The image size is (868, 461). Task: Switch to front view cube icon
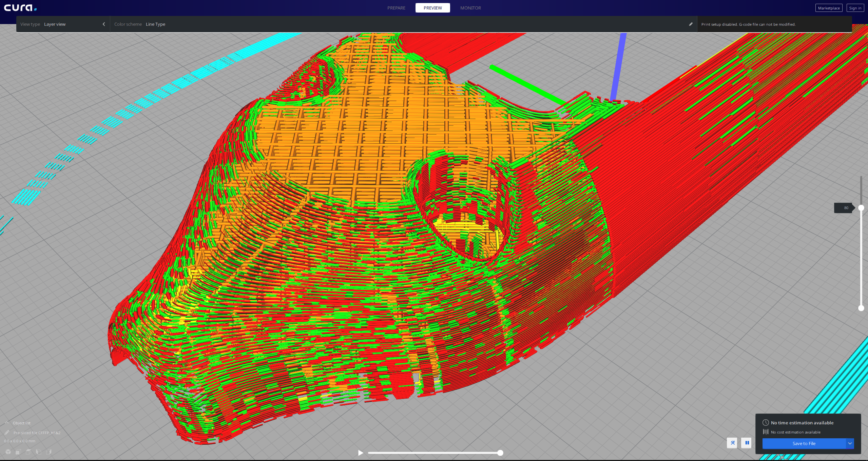point(18,452)
